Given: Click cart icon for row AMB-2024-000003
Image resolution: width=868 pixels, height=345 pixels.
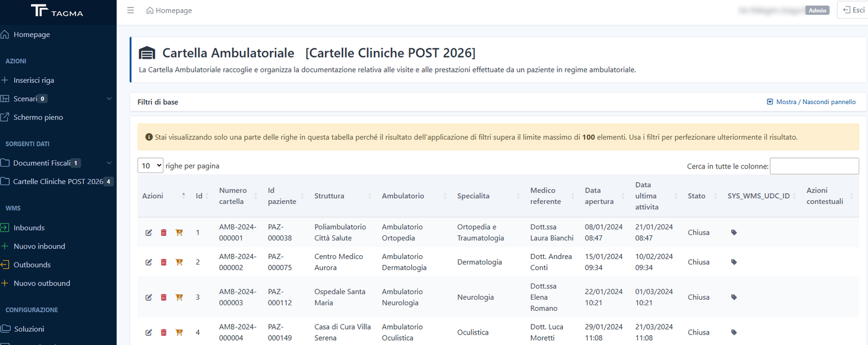Looking at the screenshot, I should [x=179, y=297].
